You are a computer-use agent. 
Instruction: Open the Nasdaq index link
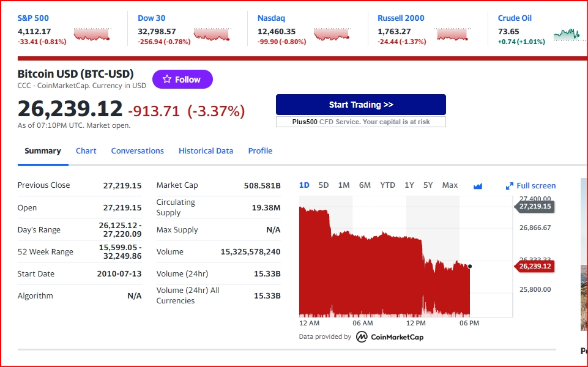click(x=271, y=18)
